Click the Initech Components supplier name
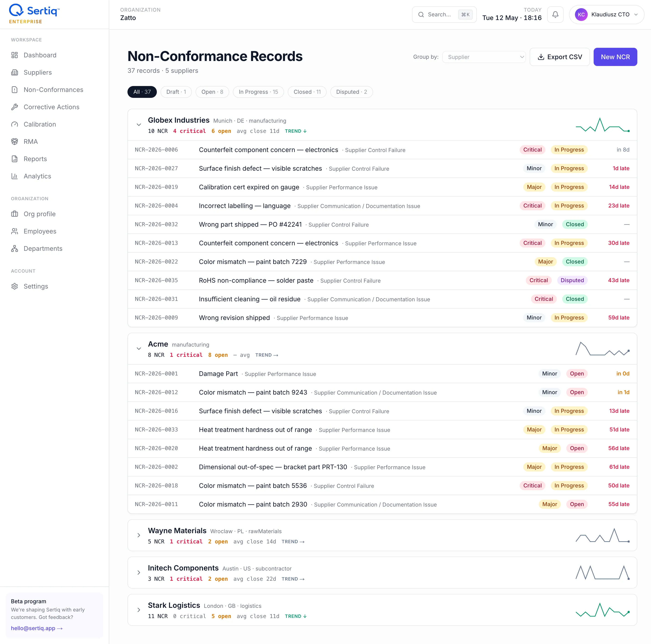This screenshot has width=651, height=644. point(183,568)
